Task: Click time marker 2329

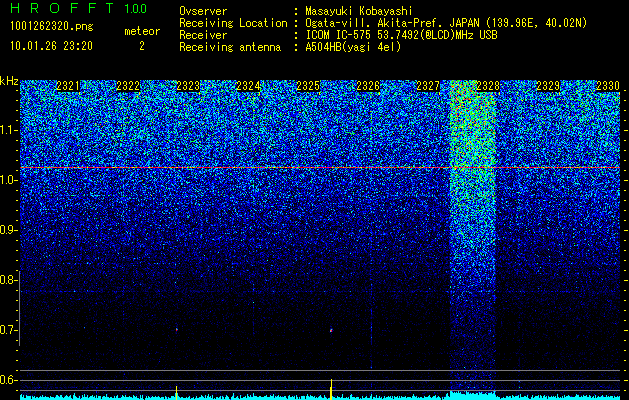Action: point(548,86)
